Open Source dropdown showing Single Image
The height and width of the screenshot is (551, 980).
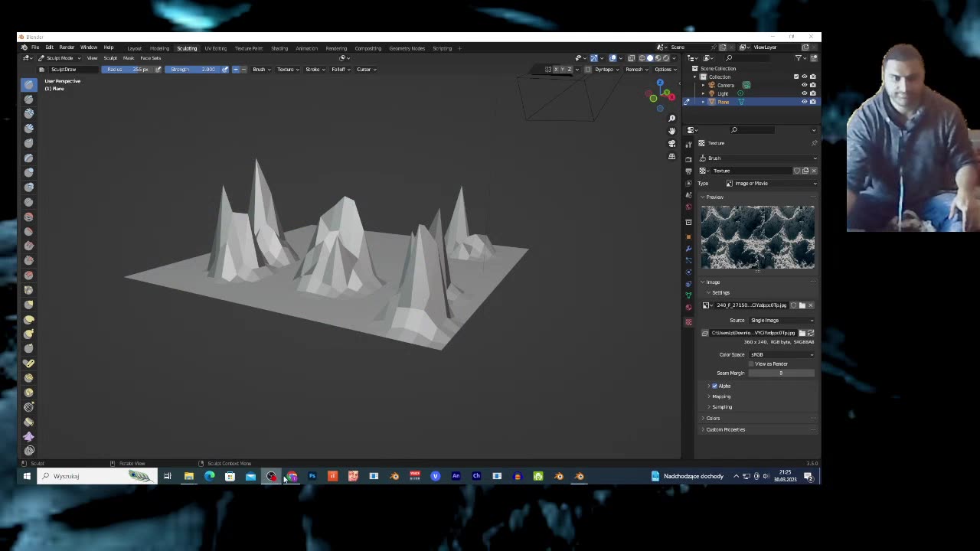tap(782, 321)
